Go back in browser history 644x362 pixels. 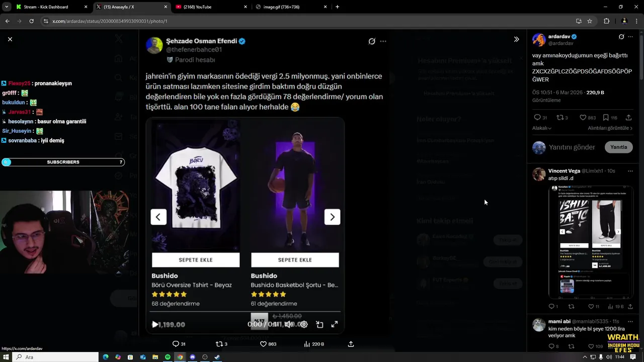pos(7,21)
